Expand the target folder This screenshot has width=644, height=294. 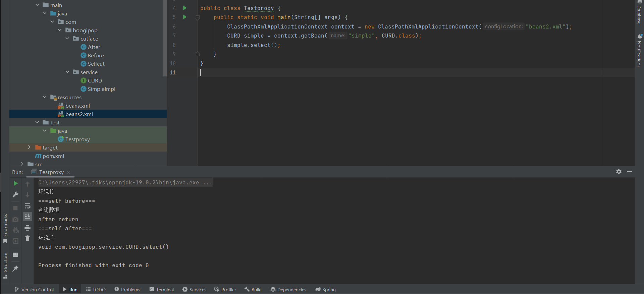[x=29, y=148]
